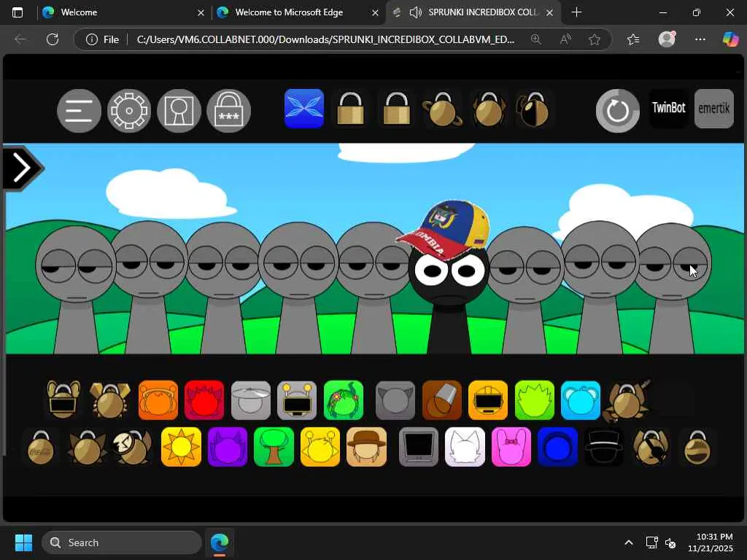Image resolution: width=747 pixels, height=560 pixels.
Task: Pick the purple horned character icon
Action: (228, 447)
